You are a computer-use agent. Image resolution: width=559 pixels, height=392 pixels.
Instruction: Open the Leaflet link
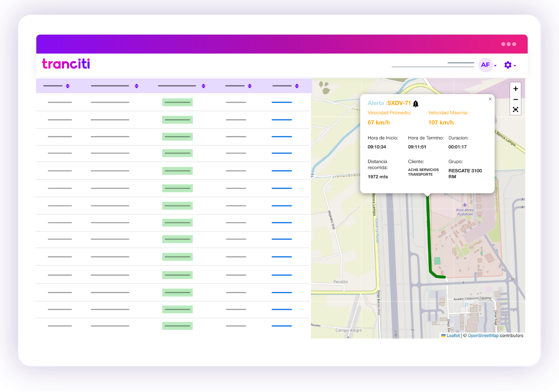click(x=453, y=336)
